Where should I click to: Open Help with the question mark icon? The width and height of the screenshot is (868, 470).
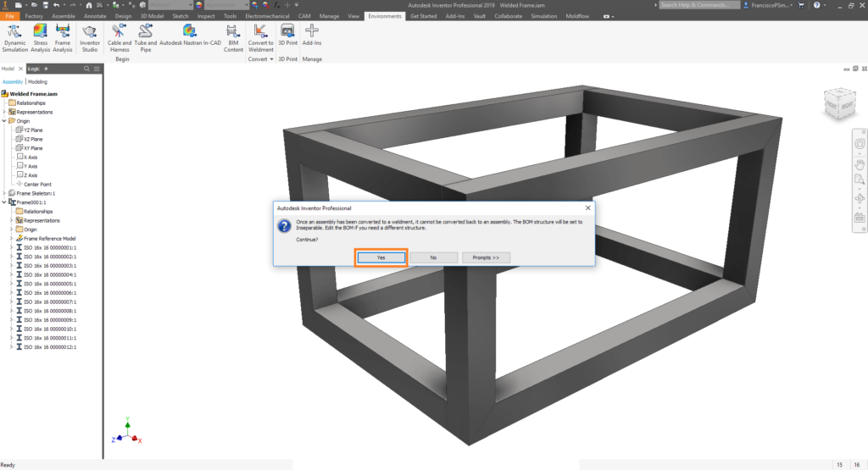pyautogui.click(x=816, y=5)
